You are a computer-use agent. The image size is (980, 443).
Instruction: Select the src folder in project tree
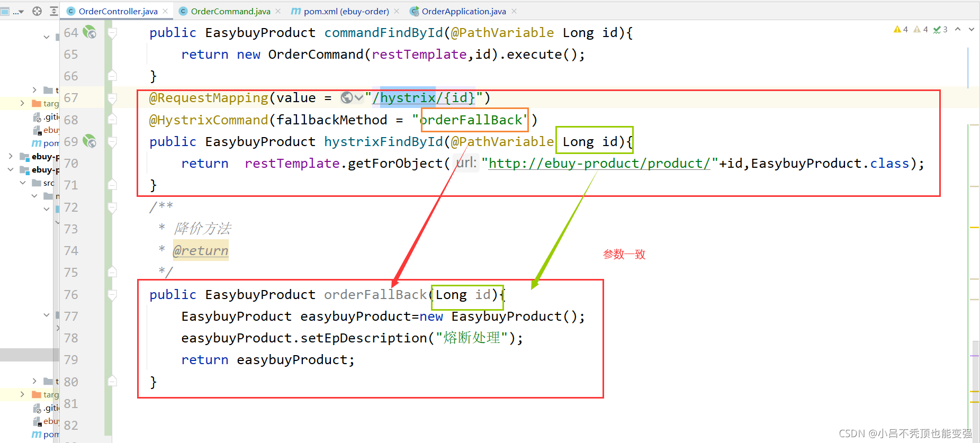43,183
